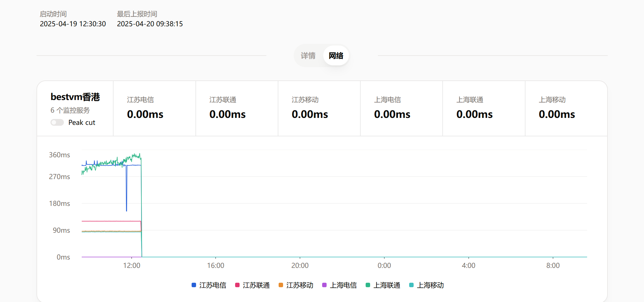The image size is (644, 302).
Task: Hide 上海联通 series via legend label
Action: point(387,285)
